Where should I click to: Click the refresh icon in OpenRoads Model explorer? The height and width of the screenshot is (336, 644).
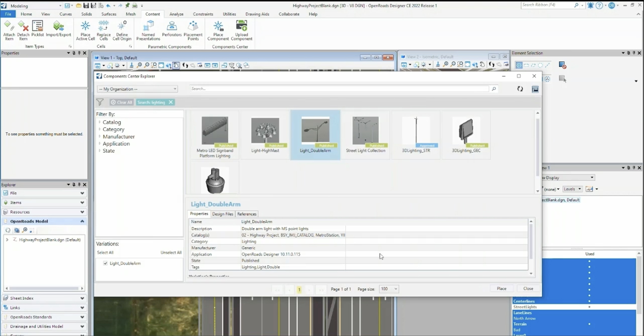click(8, 230)
